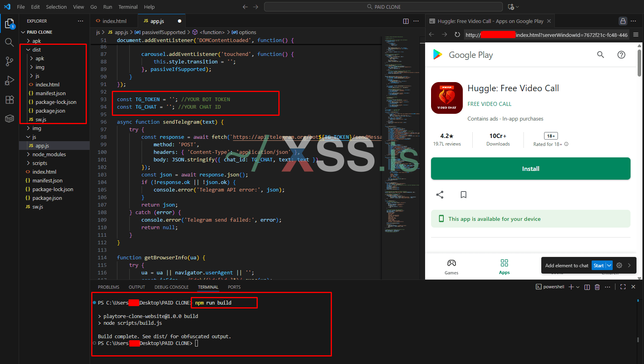Switch to the index.html editor tab
Viewport: 644px width, 364px height.
(x=114, y=21)
